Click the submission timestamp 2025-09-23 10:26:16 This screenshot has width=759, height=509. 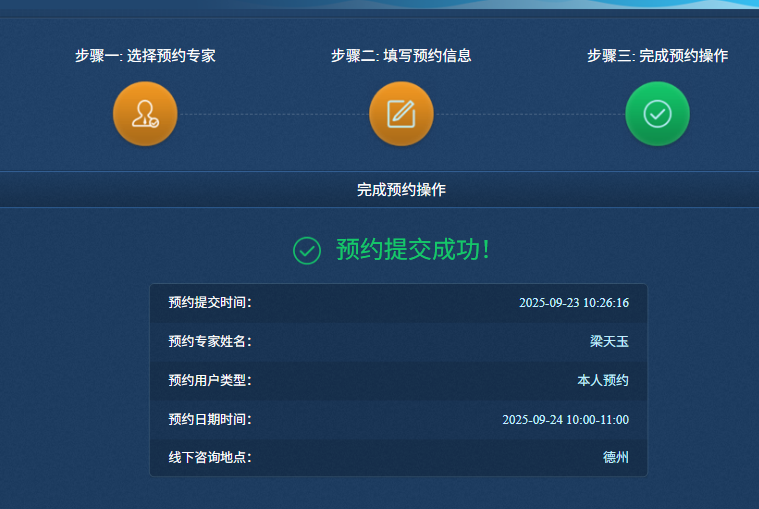(573, 303)
